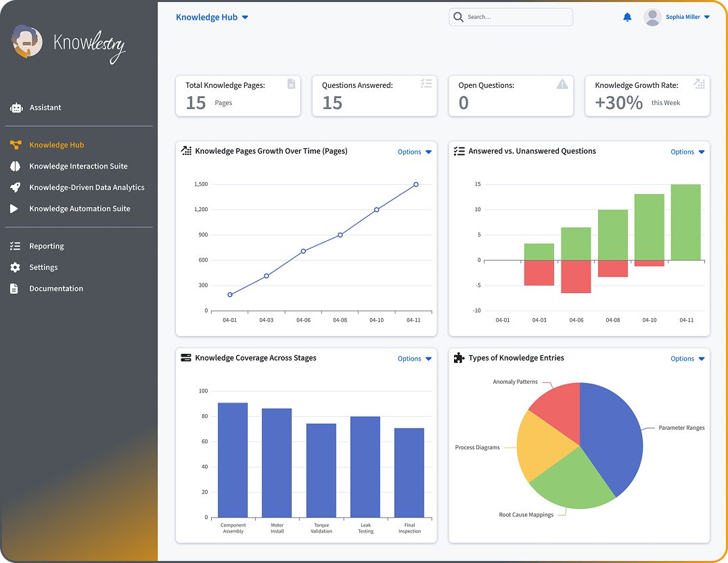The height and width of the screenshot is (563, 728).
Task: Select Knowledge Hub in the sidebar
Action: 56,145
